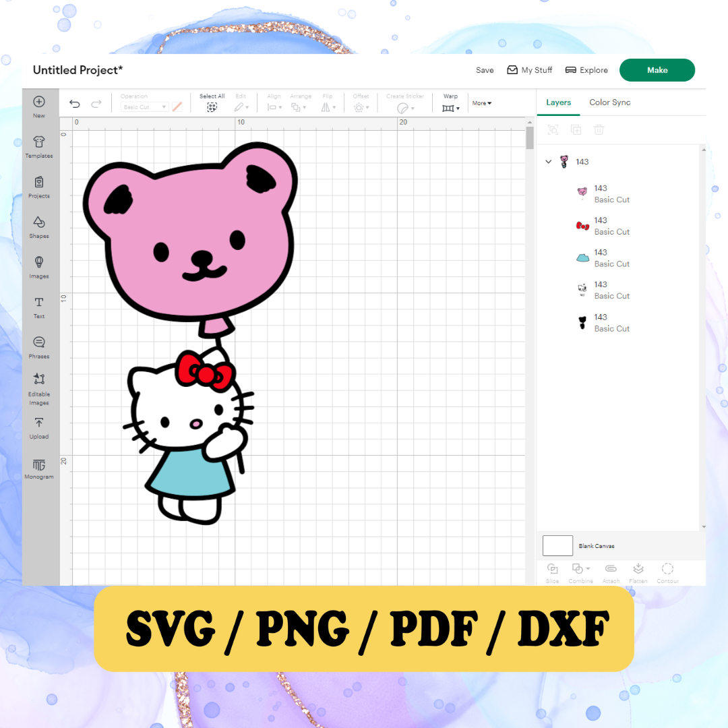
Task: Click the canvas vertical scrollbar
Action: click(x=530, y=138)
